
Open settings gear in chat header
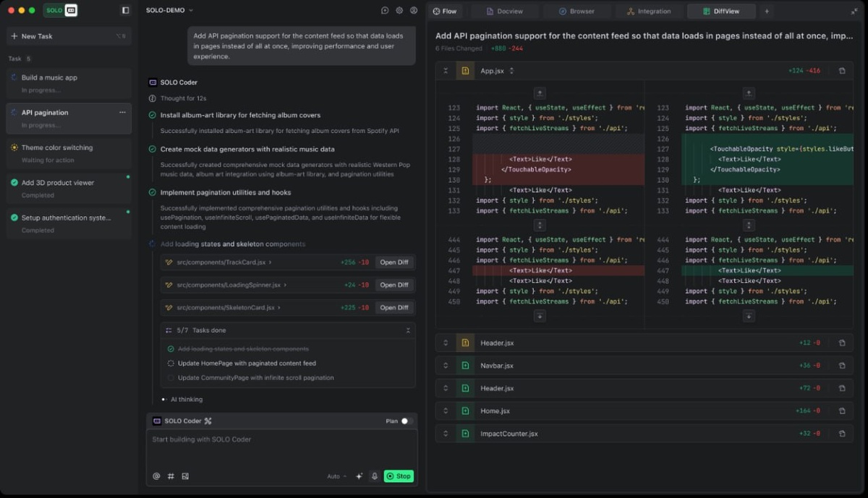click(399, 11)
